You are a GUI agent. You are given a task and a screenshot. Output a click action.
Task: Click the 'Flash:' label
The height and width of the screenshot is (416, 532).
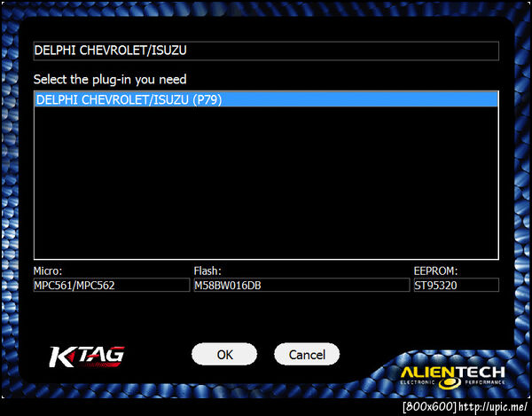[x=207, y=271]
